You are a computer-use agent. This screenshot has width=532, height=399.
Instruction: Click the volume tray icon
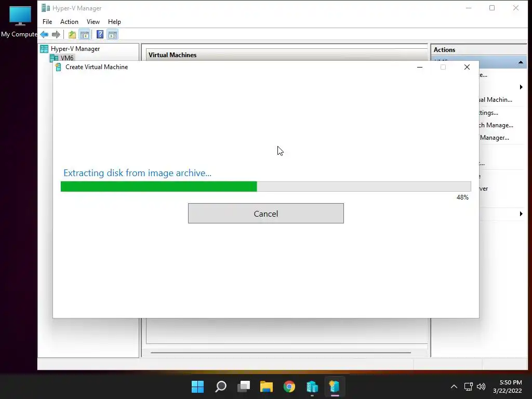pos(481,387)
